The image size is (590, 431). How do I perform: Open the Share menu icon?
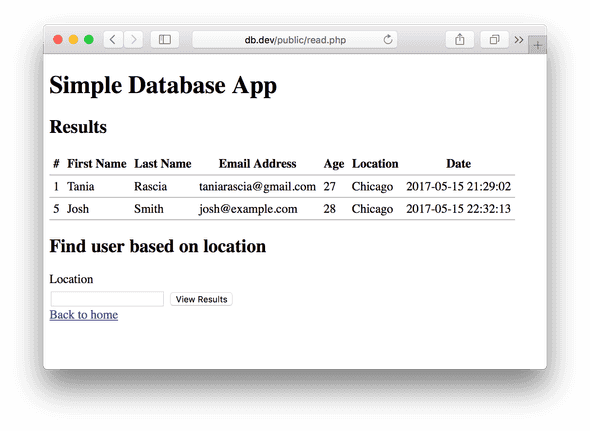tap(459, 40)
